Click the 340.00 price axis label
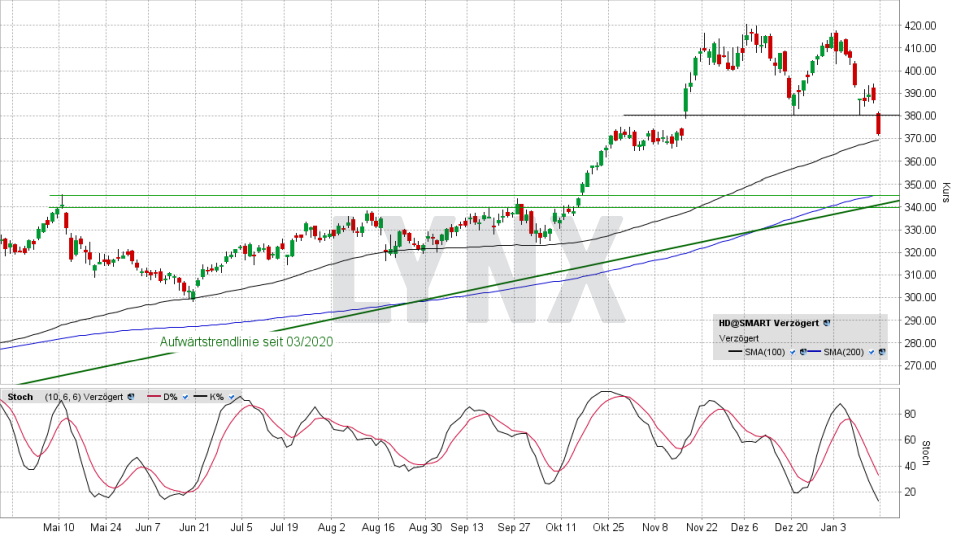Screen dimensions: 960x540 point(920,208)
